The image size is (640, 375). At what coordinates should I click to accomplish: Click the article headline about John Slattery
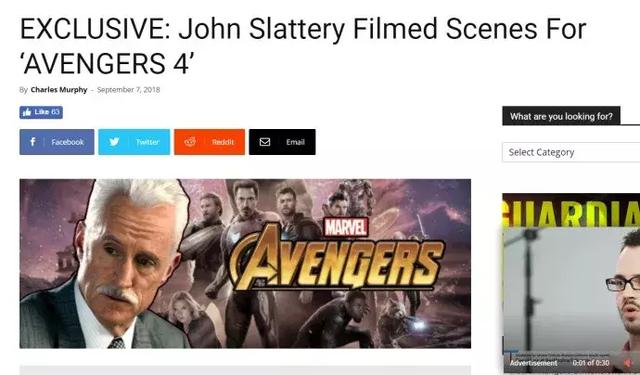(x=303, y=46)
